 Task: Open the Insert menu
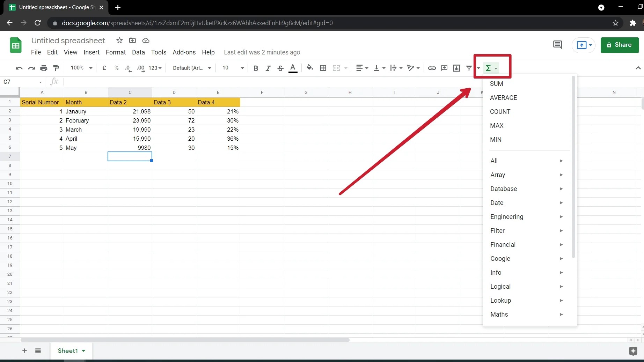click(x=92, y=52)
